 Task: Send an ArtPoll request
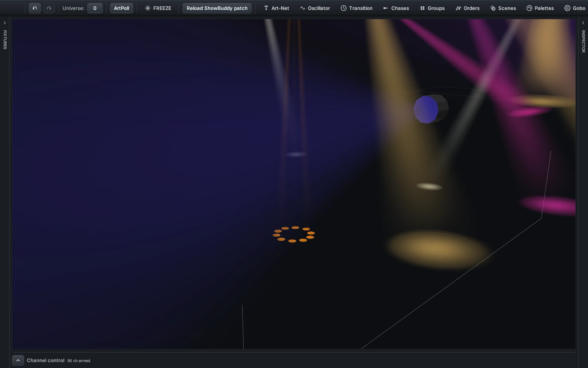pyautogui.click(x=121, y=8)
